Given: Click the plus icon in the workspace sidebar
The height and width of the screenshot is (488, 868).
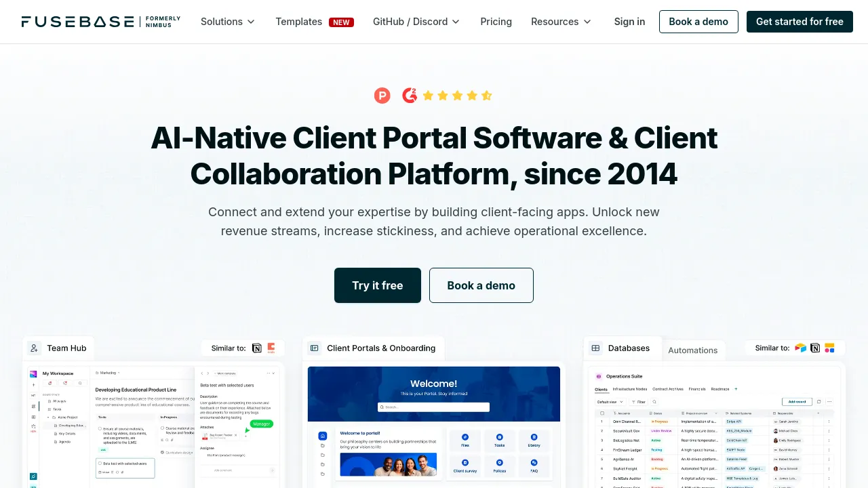Looking at the screenshot, I should 33,385.
